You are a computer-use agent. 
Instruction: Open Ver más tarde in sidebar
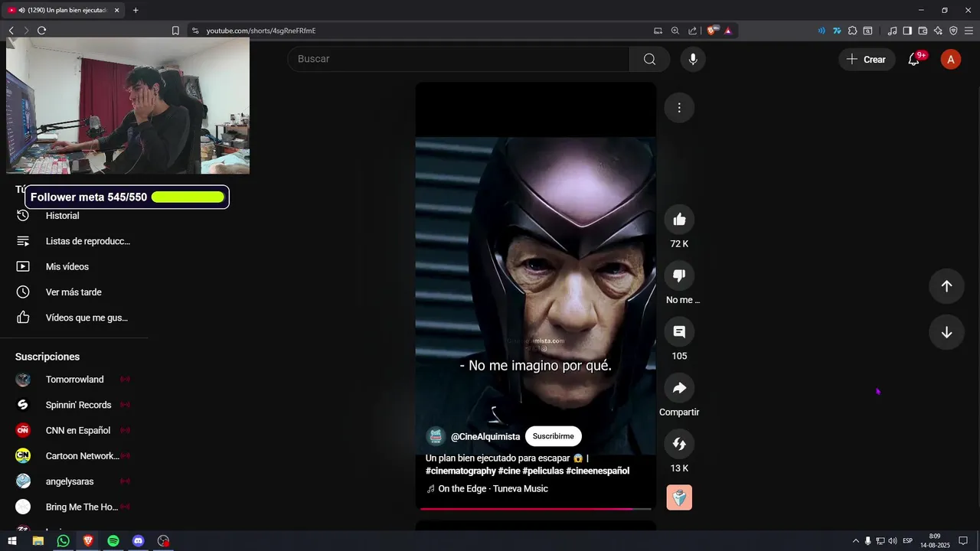[73, 292]
